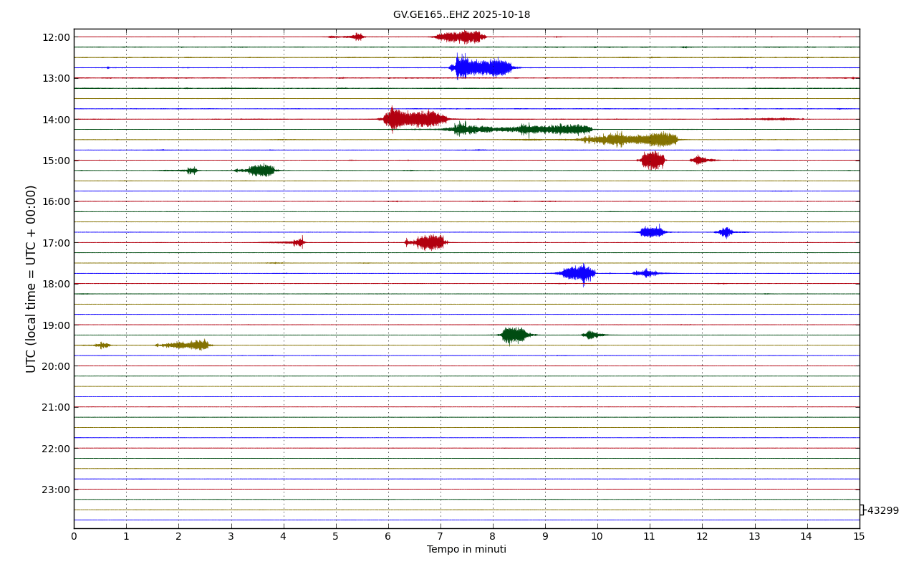Click the 15 tick label on the x-axis
Viewport: 924px width, 587px height.
click(x=859, y=536)
